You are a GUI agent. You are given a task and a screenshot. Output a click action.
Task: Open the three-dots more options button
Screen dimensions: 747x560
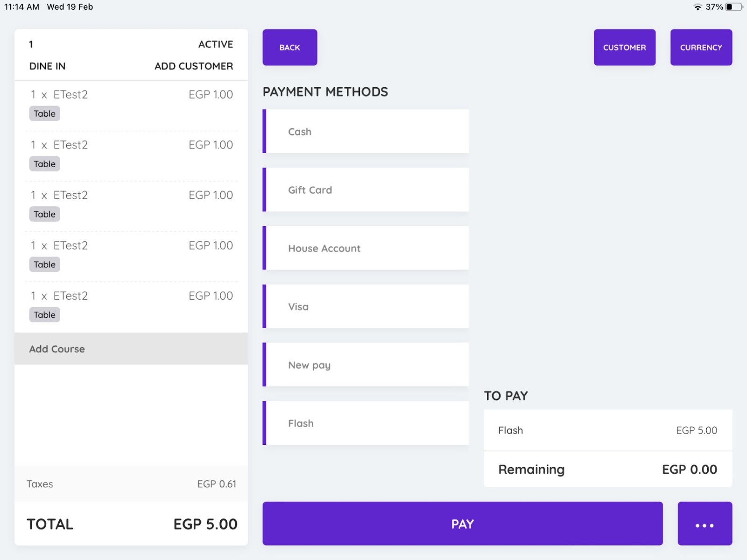pyautogui.click(x=705, y=523)
